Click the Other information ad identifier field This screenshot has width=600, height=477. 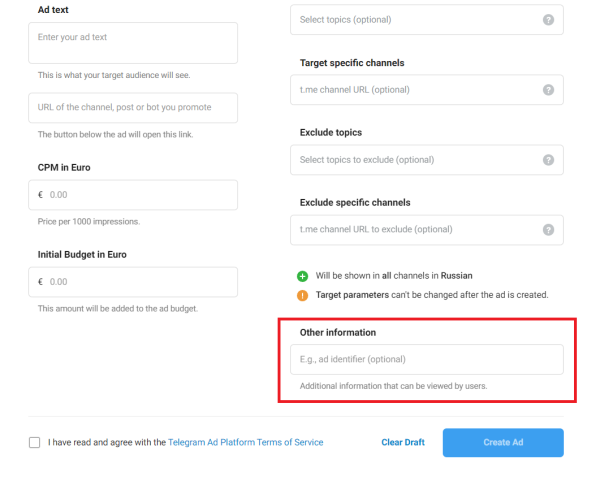(426, 359)
